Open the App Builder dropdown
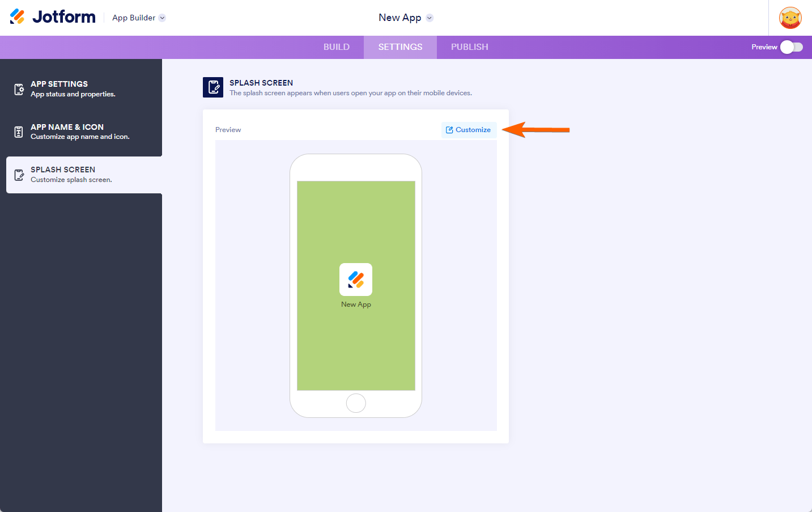The width and height of the screenshot is (812, 512). coord(138,18)
